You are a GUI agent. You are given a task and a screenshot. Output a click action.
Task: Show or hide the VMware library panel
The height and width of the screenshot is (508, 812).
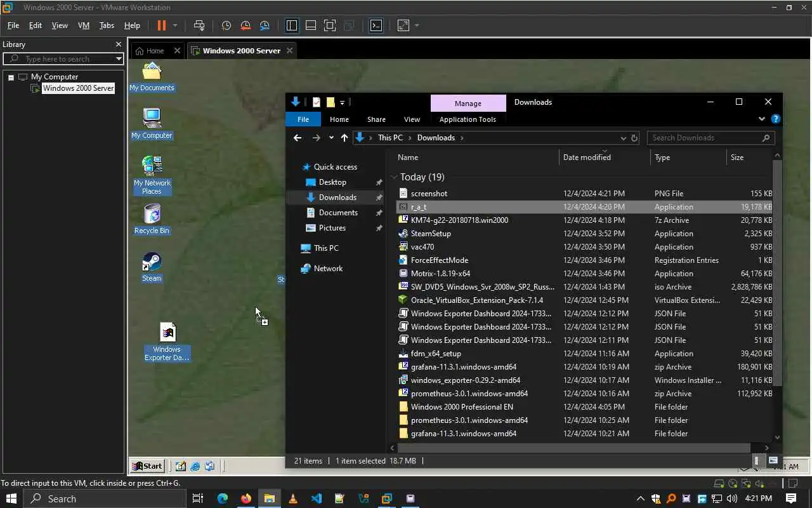coord(292,25)
